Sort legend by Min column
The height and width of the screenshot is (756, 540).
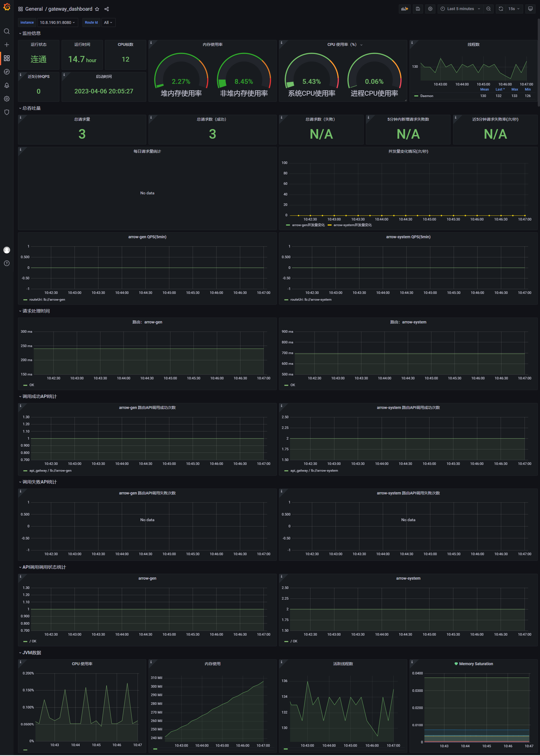click(x=528, y=89)
